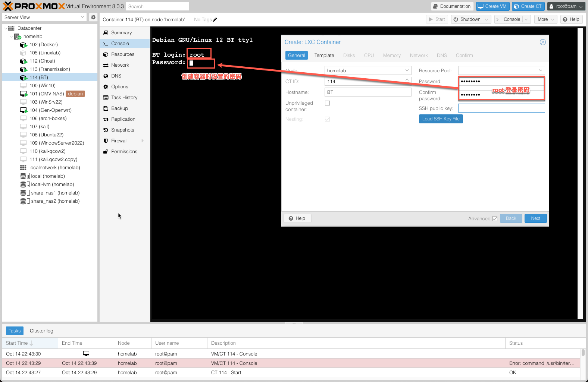Click the Shutdown button
Image resolution: width=588 pixels, height=382 pixels.
pos(467,19)
